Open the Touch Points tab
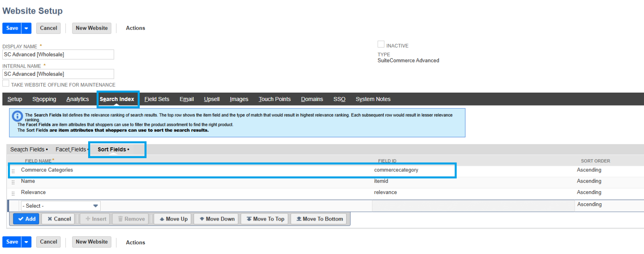Viewport: 644px width, 254px height. (275, 99)
